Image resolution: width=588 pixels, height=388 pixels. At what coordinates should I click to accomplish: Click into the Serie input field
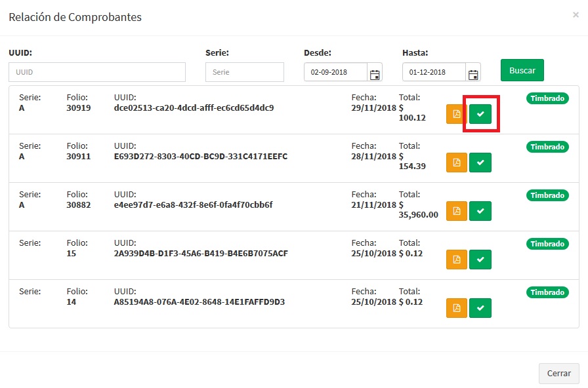(x=244, y=72)
